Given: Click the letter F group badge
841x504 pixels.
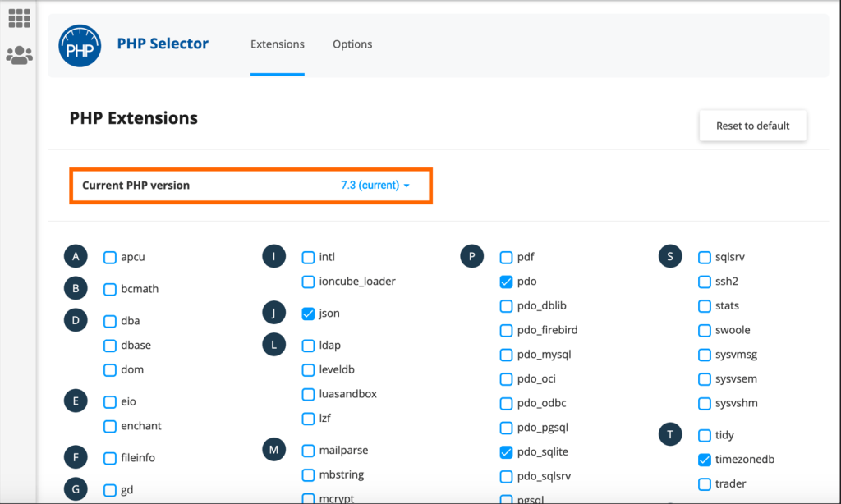Looking at the screenshot, I should tap(76, 457).
